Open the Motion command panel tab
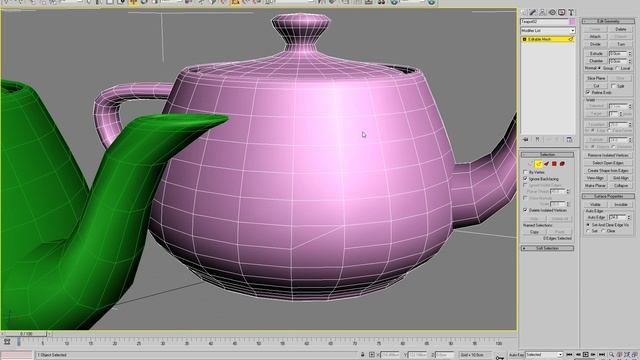The height and width of the screenshot is (360, 640). click(x=552, y=13)
